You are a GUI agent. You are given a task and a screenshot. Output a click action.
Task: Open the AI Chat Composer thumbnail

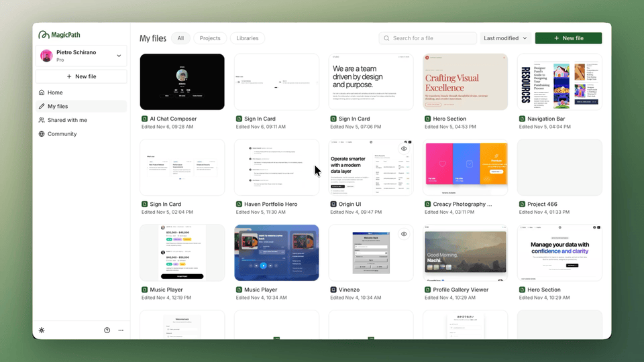click(182, 82)
